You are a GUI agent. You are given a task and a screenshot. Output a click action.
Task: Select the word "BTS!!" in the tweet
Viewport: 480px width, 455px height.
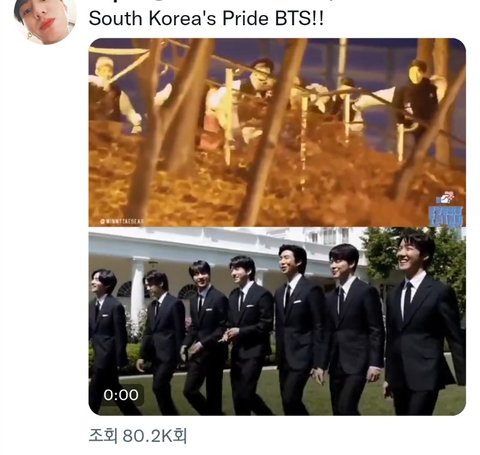click(x=299, y=18)
